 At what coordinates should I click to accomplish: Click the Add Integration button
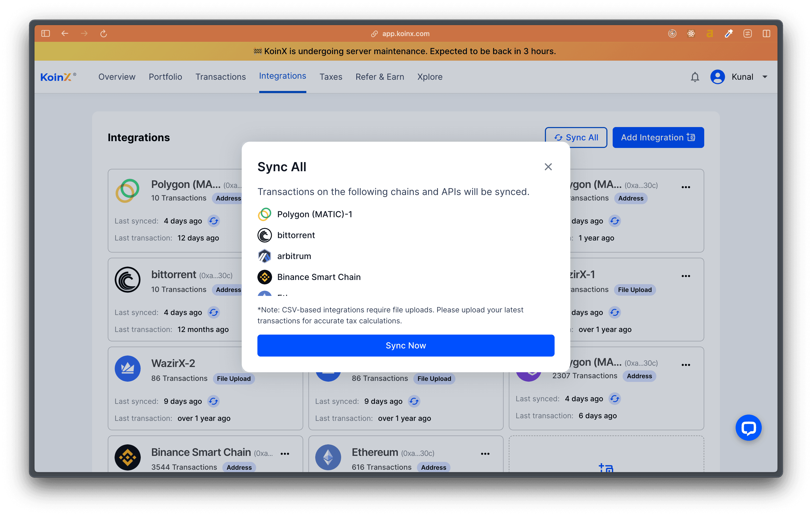(x=658, y=137)
